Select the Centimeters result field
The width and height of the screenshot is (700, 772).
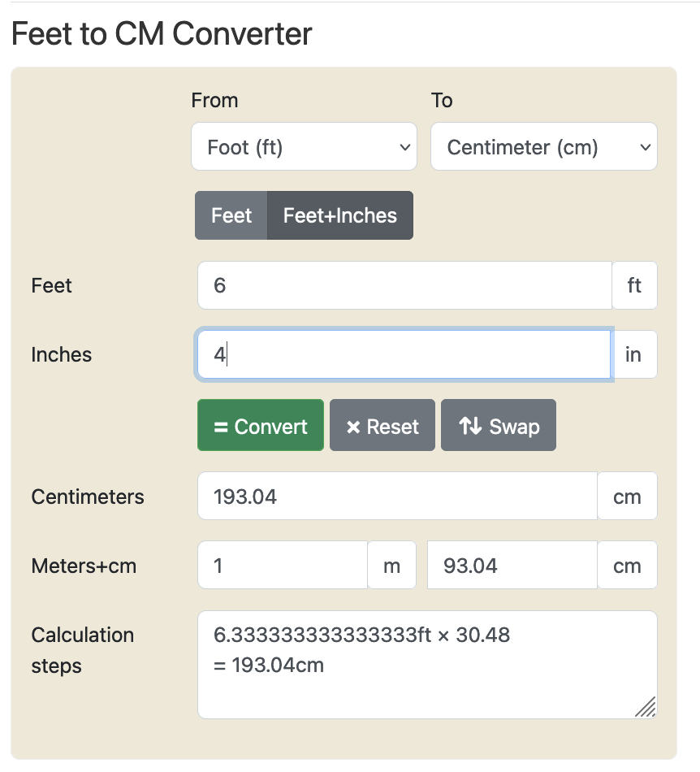[x=397, y=497]
